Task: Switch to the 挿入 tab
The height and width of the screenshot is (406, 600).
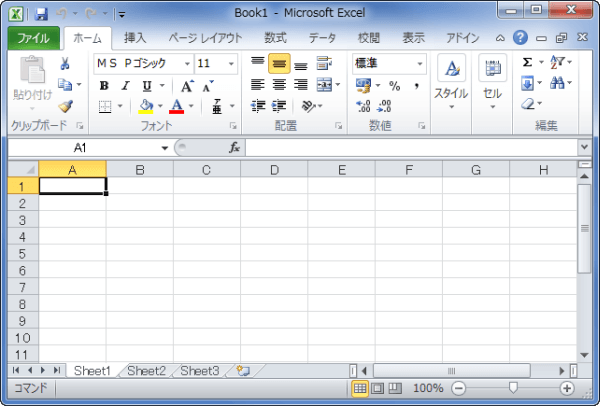Action: pyautogui.click(x=135, y=38)
